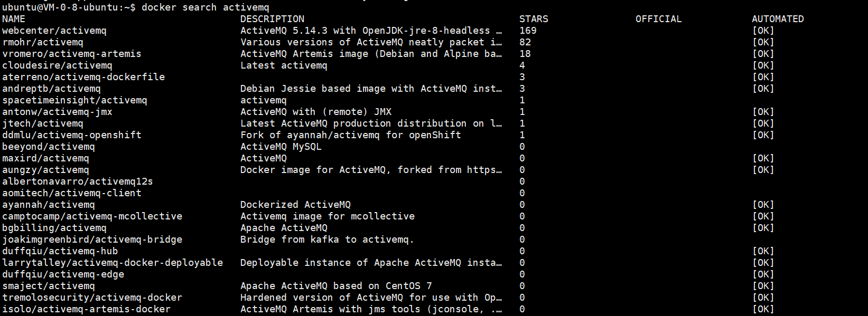868x316 pixels.
Task: Click [OK] in the webcenter/activemq row
Action: click(x=763, y=31)
